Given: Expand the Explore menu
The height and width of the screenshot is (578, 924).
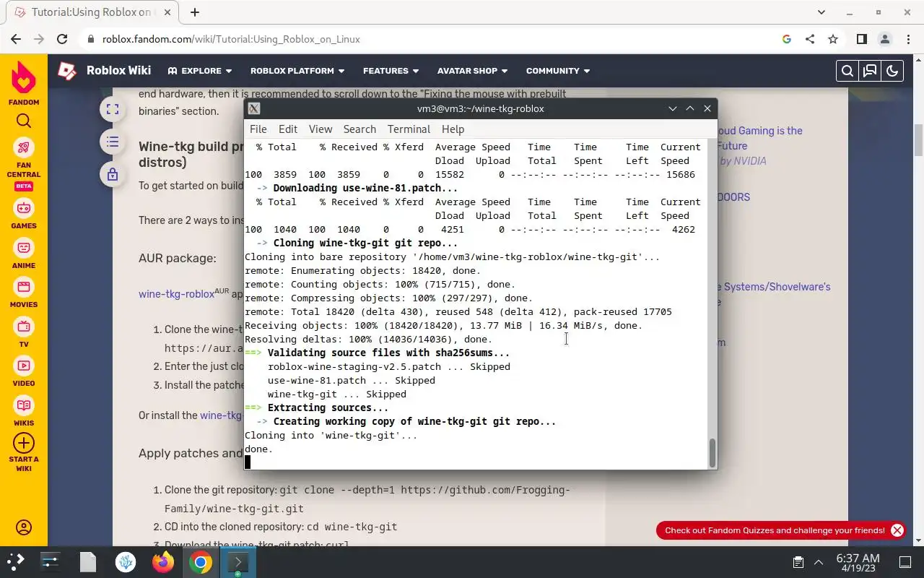Looking at the screenshot, I should click(200, 71).
